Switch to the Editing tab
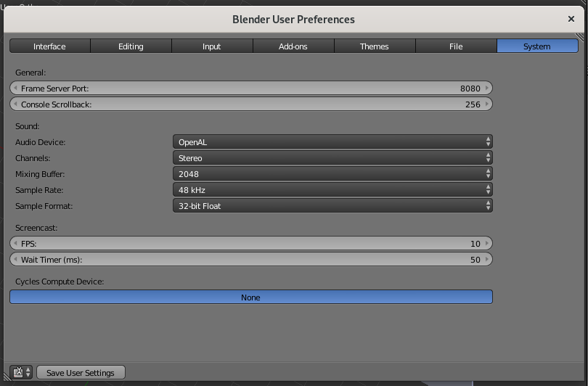 point(131,46)
